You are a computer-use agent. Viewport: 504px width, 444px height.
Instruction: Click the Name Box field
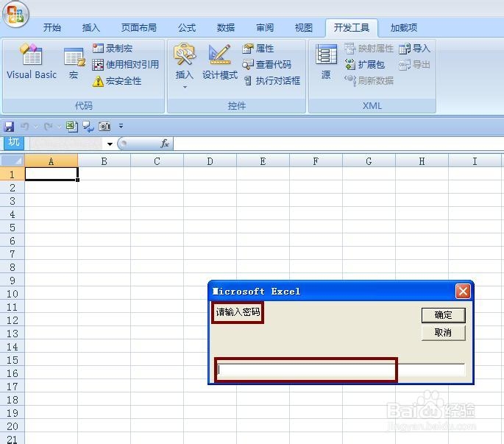tap(66, 144)
